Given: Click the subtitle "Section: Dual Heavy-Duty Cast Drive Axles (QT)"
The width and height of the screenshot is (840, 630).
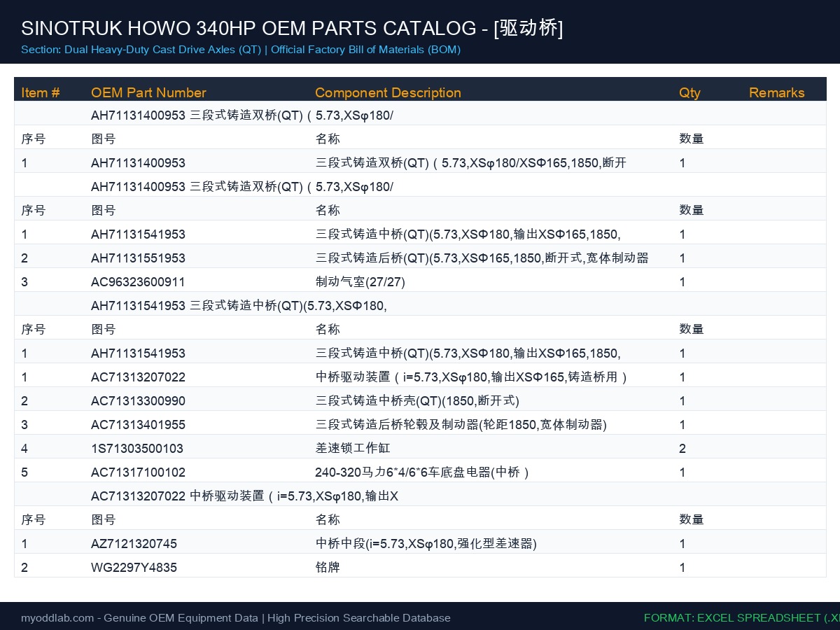Looking at the screenshot, I should click(x=141, y=50).
